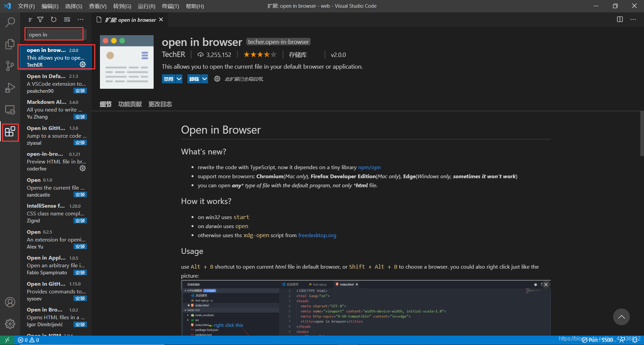Install Open In GitHub by sysoev

click(80, 298)
